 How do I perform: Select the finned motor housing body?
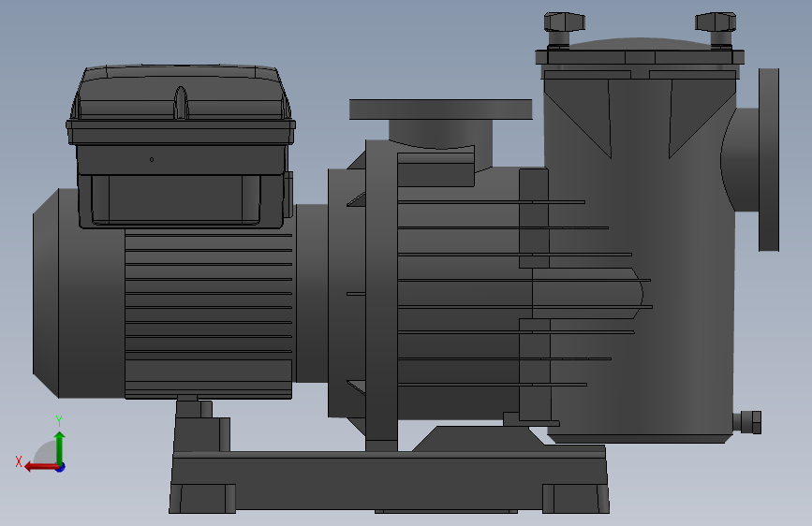(208, 314)
